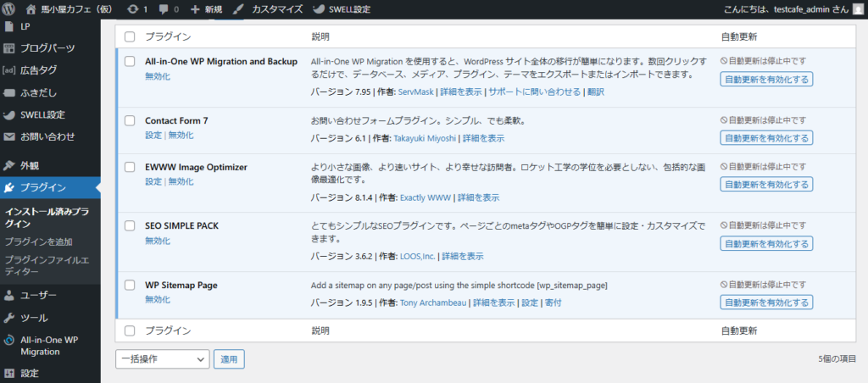The image size is (868, 383).
Task: Click the [ad] 広告タグ icon
Action: (8, 70)
